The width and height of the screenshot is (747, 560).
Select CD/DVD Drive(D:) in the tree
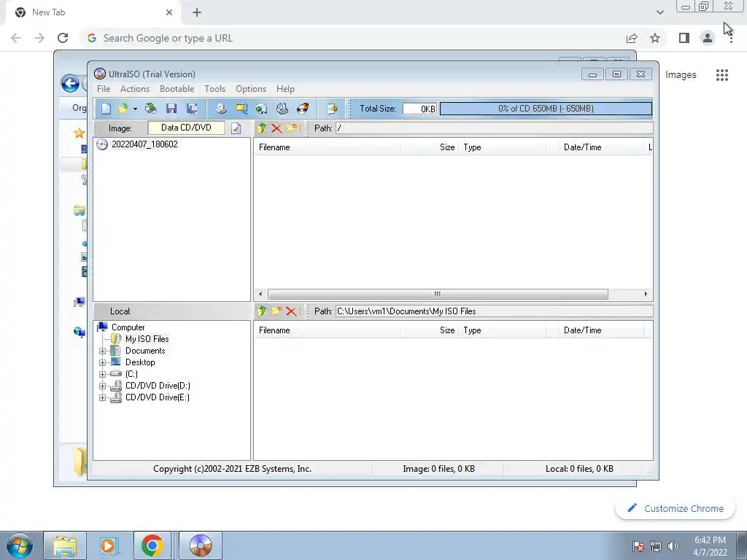pyautogui.click(x=158, y=386)
